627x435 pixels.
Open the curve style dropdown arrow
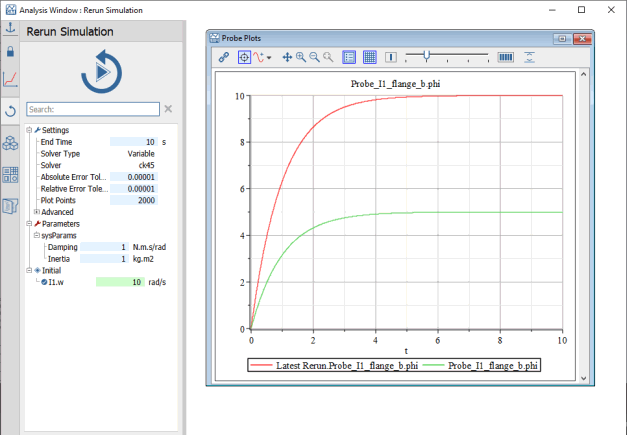coord(269,58)
